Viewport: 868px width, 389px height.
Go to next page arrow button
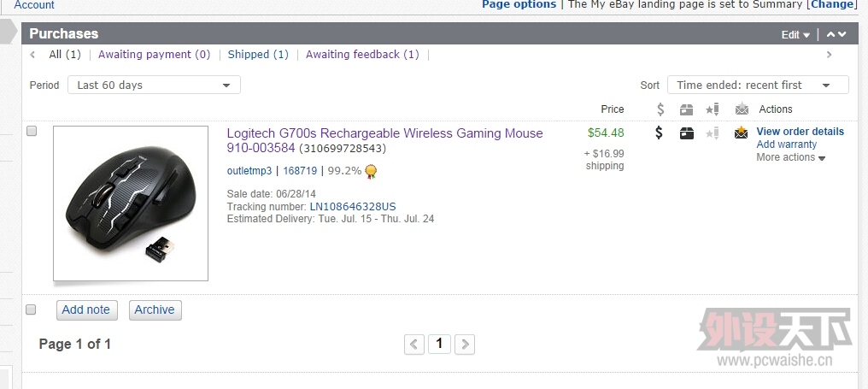coord(465,344)
